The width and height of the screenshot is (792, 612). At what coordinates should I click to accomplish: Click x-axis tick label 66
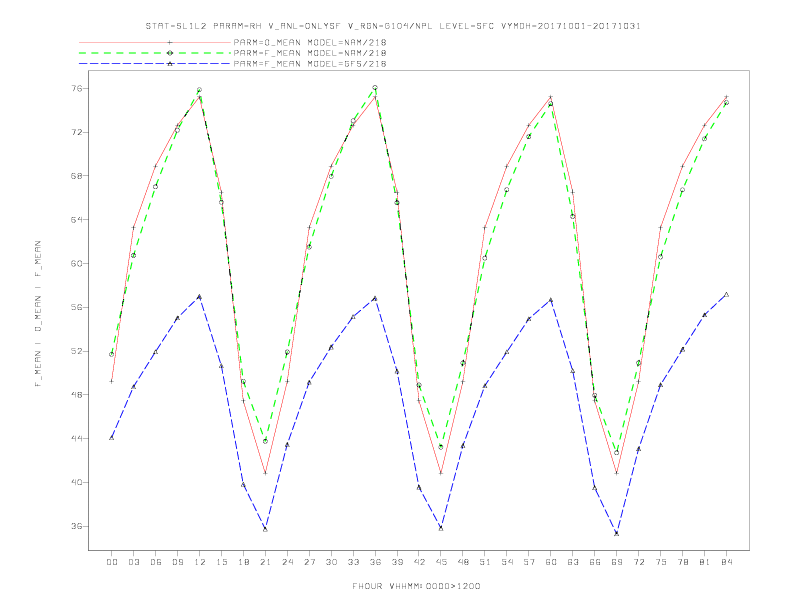[595, 562]
